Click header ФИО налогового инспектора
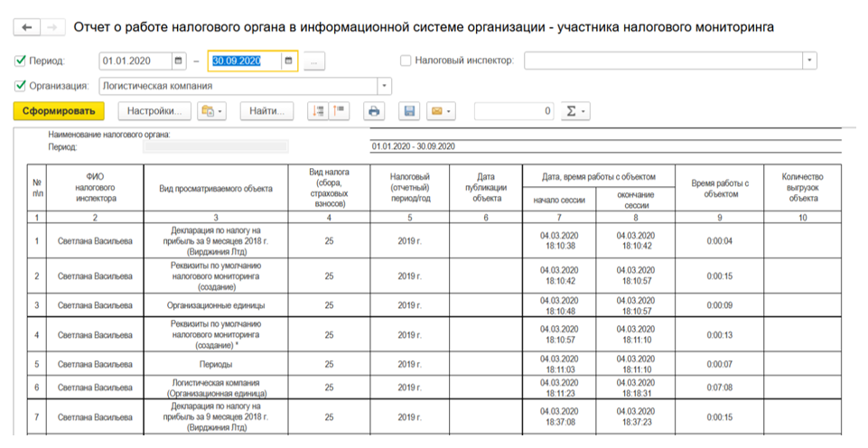 [x=95, y=188]
